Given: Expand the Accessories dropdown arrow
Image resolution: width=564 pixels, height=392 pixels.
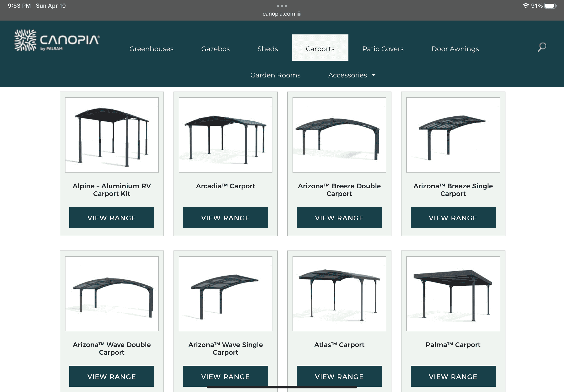Looking at the screenshot, I should click(374, 75).
